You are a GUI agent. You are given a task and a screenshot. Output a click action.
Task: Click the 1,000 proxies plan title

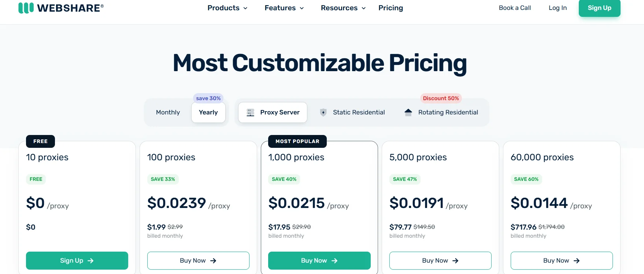point(296,157)
